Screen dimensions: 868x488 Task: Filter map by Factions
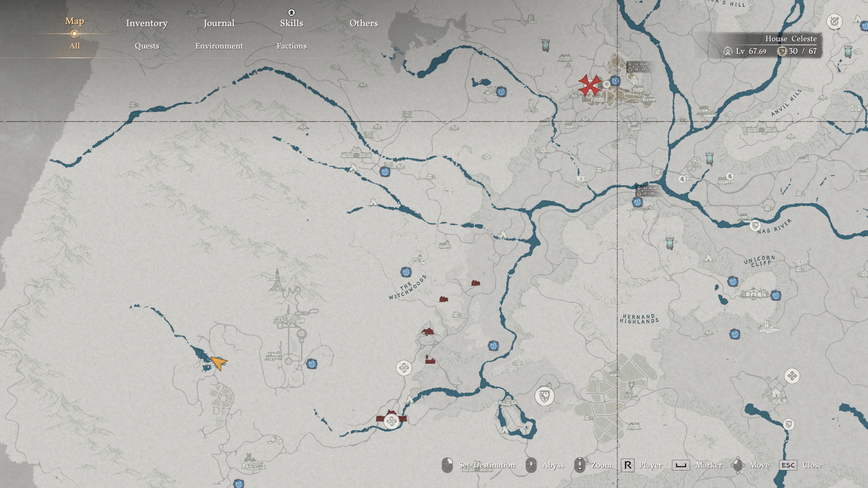coord(291,46)
